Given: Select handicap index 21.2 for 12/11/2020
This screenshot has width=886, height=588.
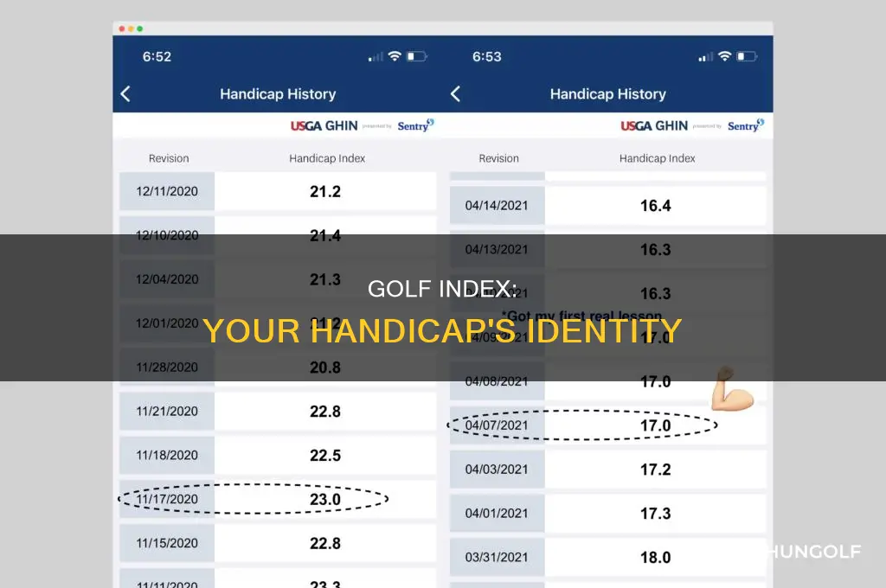Looking at the screenshot, I should [325, 191].
